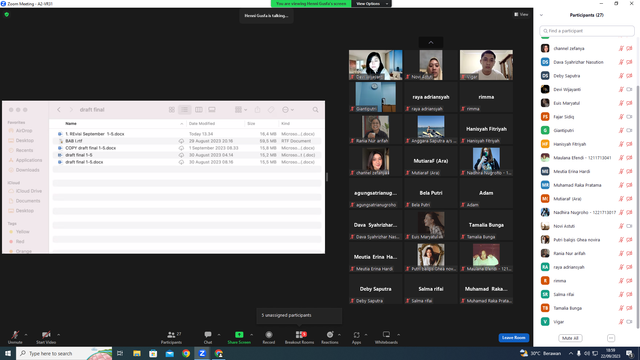Open the Reactions menu

click(330, 337)
